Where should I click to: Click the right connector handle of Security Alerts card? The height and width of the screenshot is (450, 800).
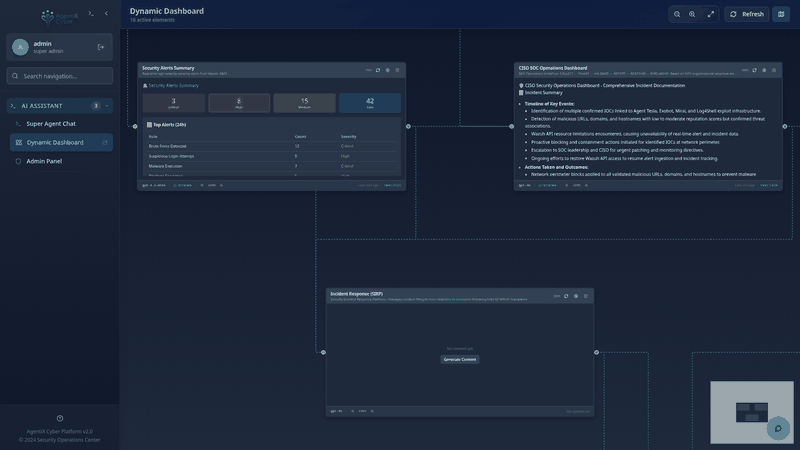pyautogui.click(x=408, y=127)
